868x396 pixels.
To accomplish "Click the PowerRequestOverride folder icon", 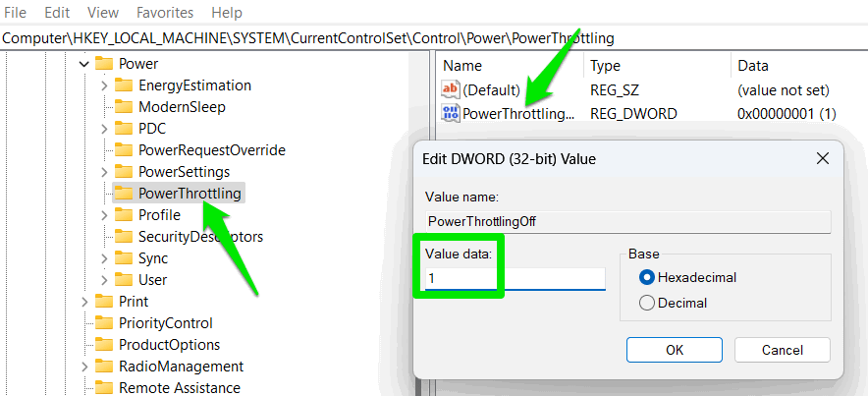I will pyautogui.click(x=124, y=150).
